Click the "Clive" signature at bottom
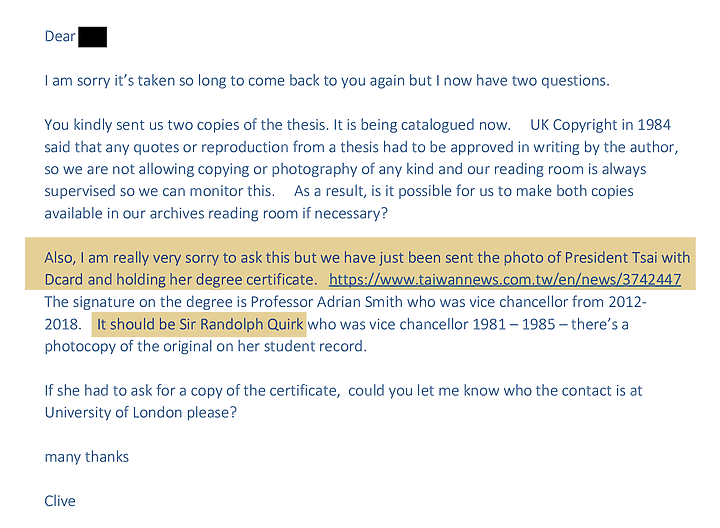Viewport: 720px width, 528px height. pos(60,501)
